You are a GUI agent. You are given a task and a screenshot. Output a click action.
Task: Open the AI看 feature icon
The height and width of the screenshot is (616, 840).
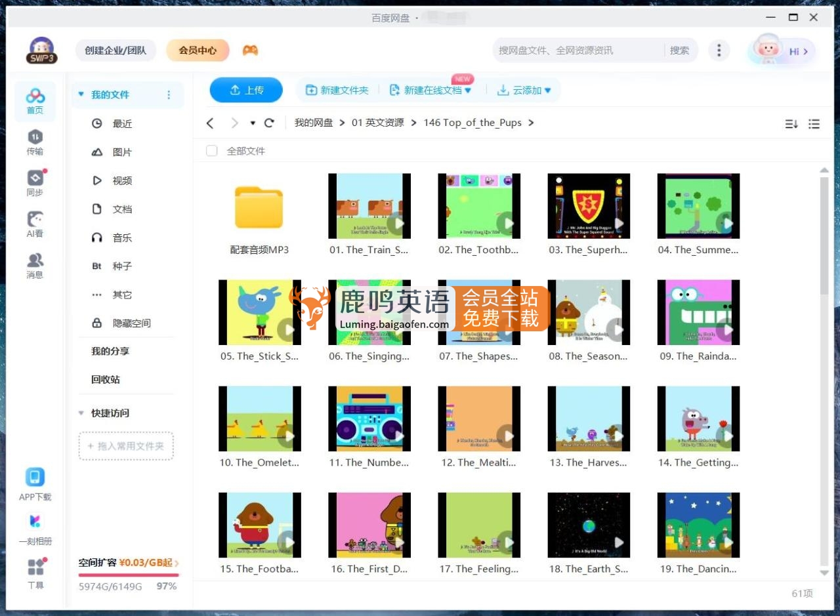tap(35, 224)
